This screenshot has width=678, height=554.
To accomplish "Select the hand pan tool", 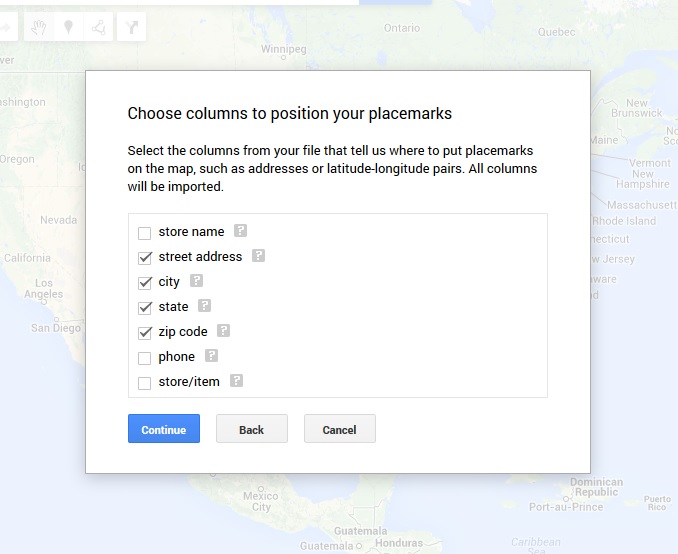I will [x=38, y=27].
